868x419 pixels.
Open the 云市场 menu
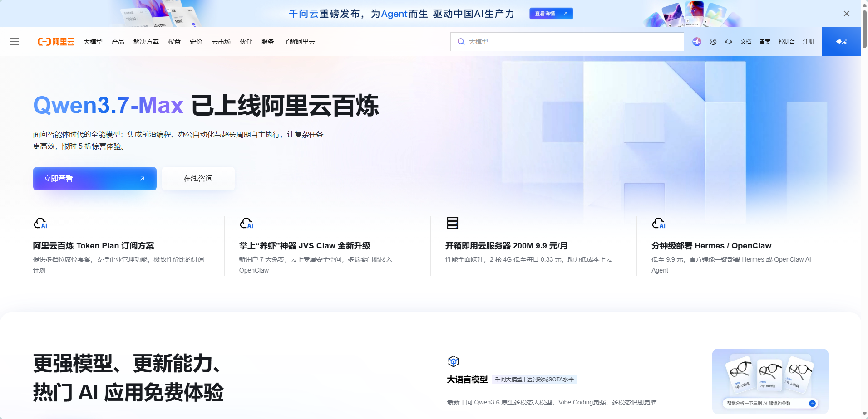pyautogui.click(x=221, y=42)
